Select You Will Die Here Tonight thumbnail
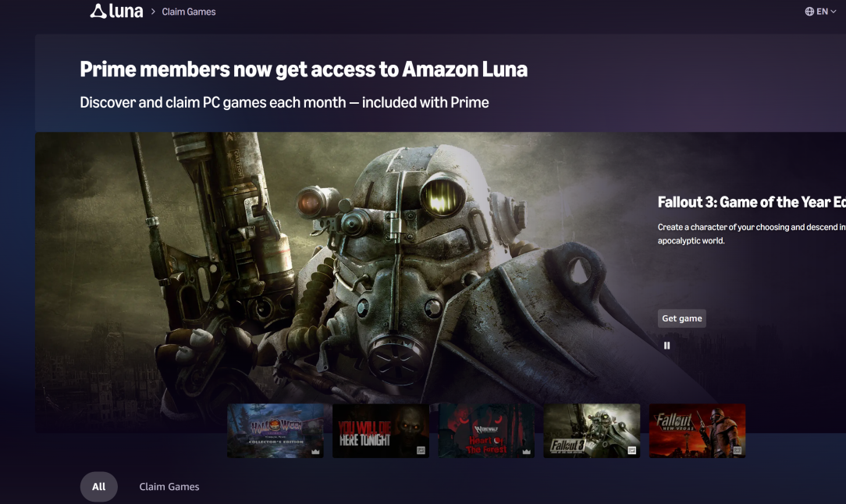This screenshot has width=846, height=504. (x=381, y=431)
